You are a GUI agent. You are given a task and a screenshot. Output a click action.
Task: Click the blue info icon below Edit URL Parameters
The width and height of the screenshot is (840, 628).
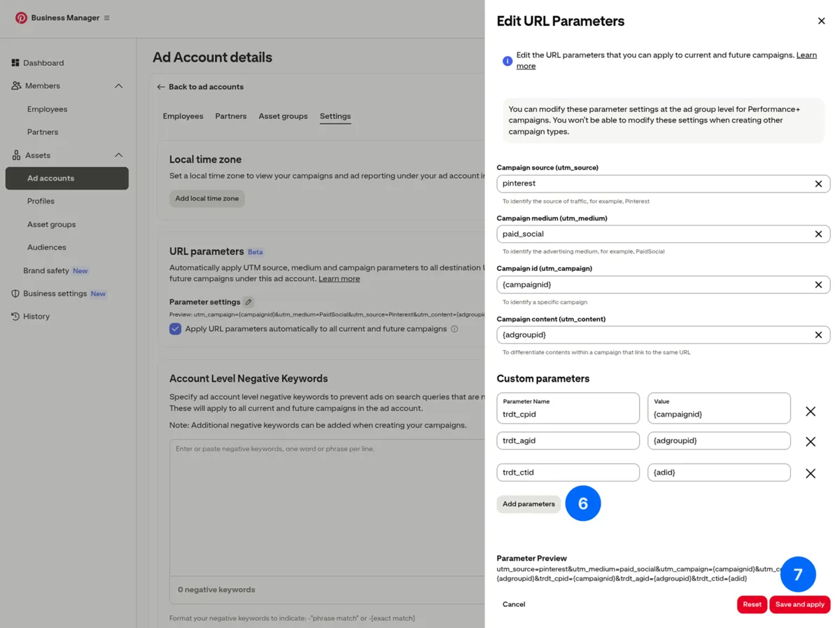507,61
